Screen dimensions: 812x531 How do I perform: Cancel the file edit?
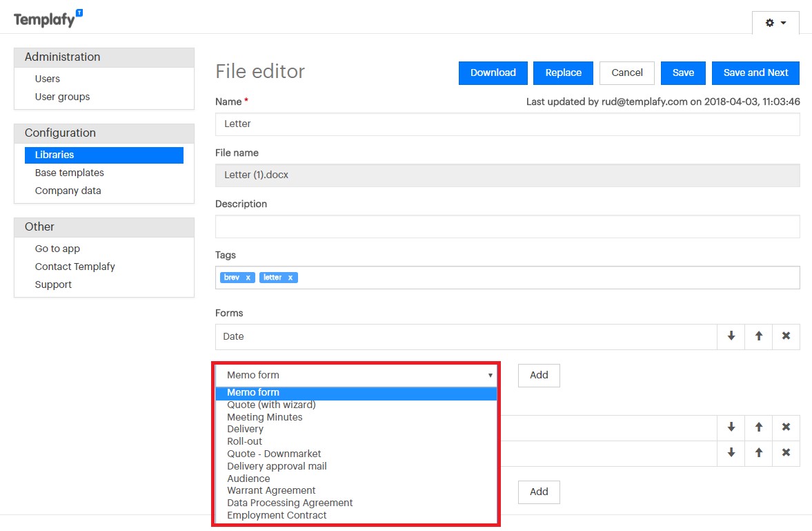[x=627, y=73]
